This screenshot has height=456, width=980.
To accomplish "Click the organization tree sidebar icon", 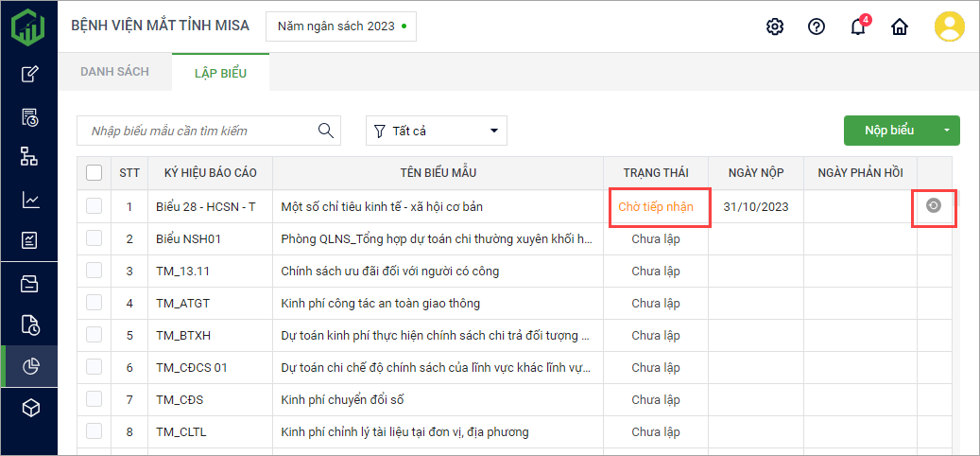I will [x=30, y=157].
